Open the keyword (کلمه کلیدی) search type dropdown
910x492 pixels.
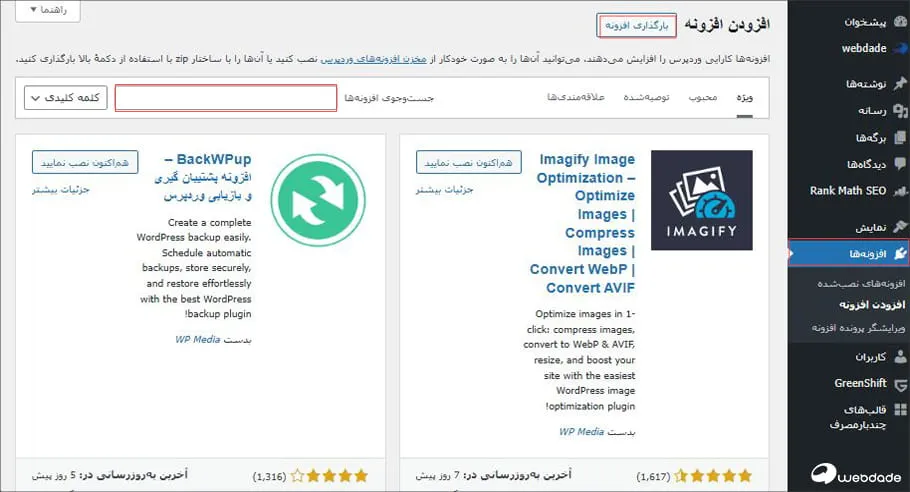click(x=66, y=98)
